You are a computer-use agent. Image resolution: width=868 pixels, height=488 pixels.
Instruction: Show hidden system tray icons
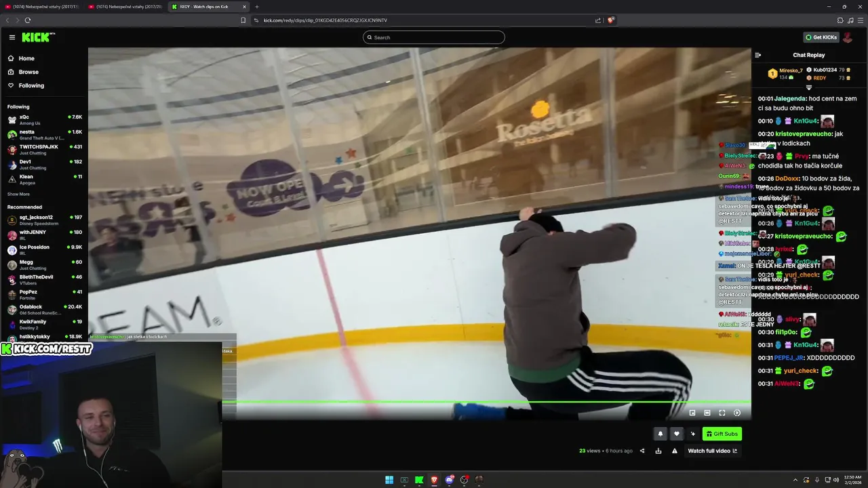click(x=795, y=480)
